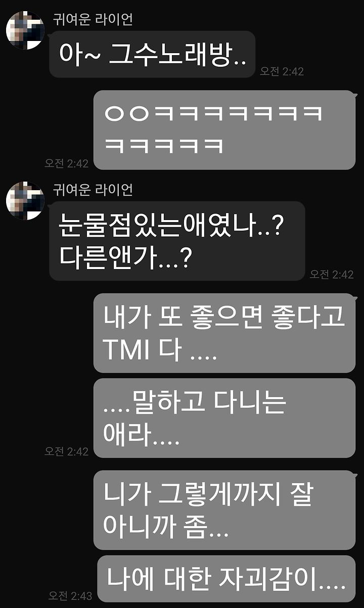Click the second row of ㅋㅋㅋㅋㅋ text
364x608 pixels.
(x=164, y=146)
